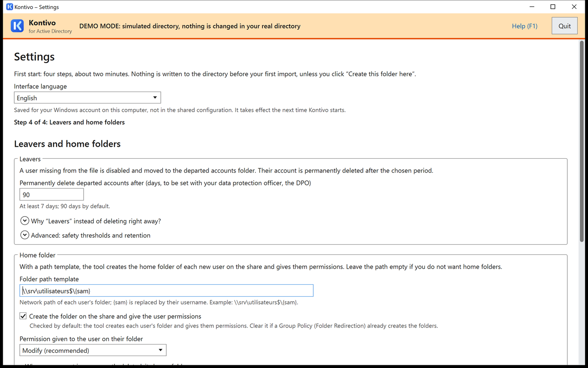Click the Folder path template field

[x=167, y=290]
